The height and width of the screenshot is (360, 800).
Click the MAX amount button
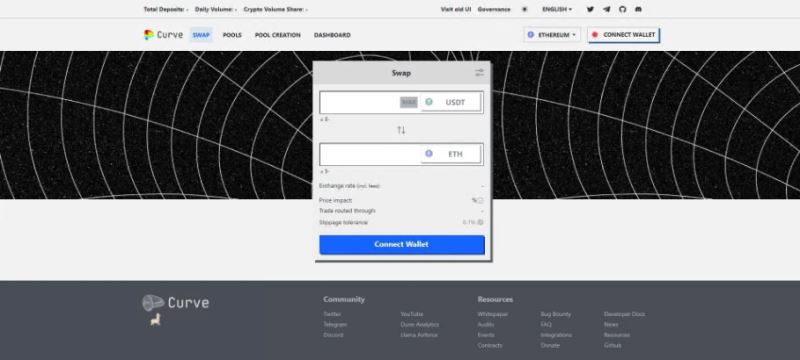(x=409, y=102)
